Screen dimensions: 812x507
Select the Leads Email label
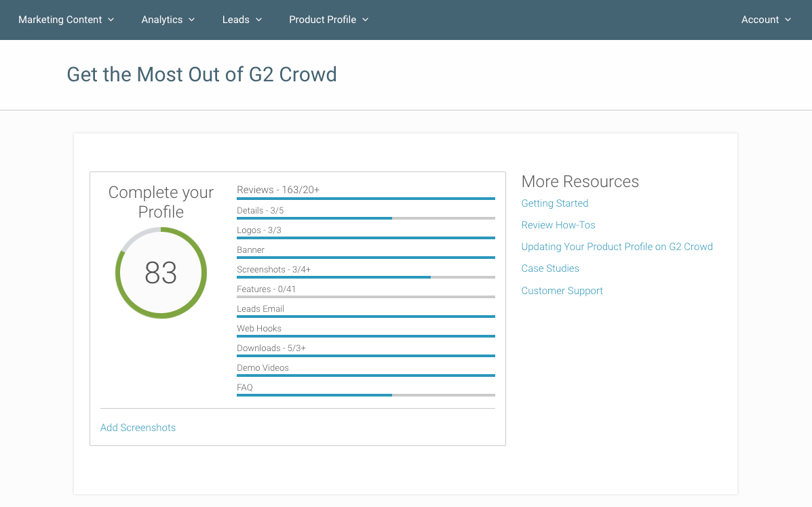pyautogui.click(x=260, y=309)
